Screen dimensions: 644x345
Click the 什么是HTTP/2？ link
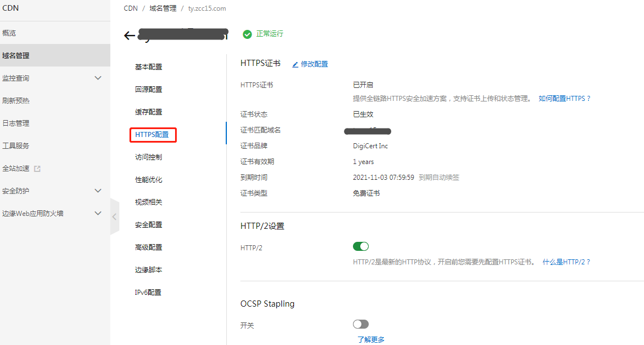[566, 262]
